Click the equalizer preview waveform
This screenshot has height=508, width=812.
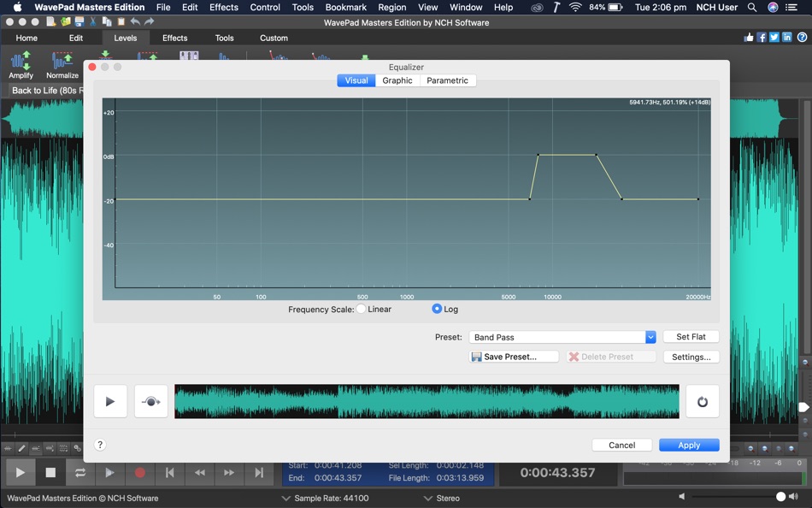tap(427, 401)
